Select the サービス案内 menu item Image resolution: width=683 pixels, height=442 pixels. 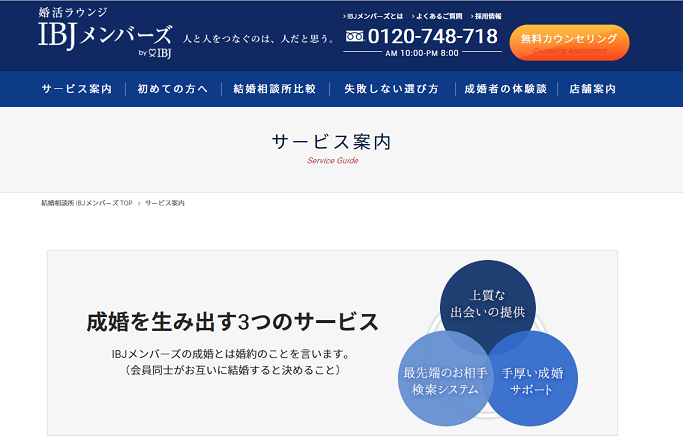[77, 89]
